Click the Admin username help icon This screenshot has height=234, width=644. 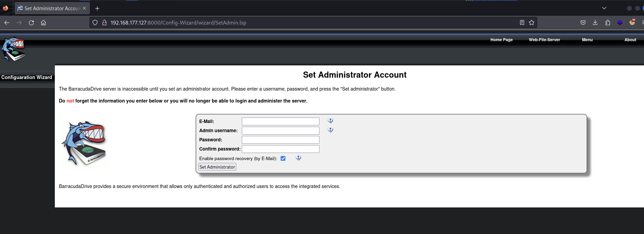(330, 130)
